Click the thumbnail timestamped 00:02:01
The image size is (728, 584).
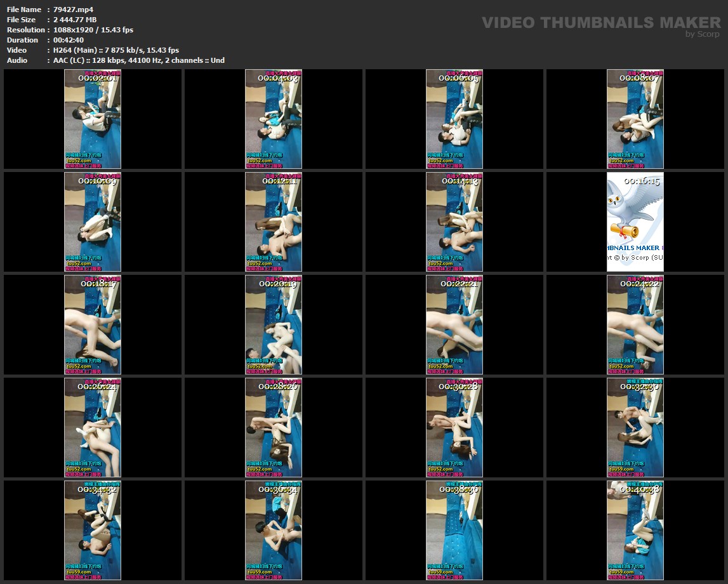pos(93,119)
